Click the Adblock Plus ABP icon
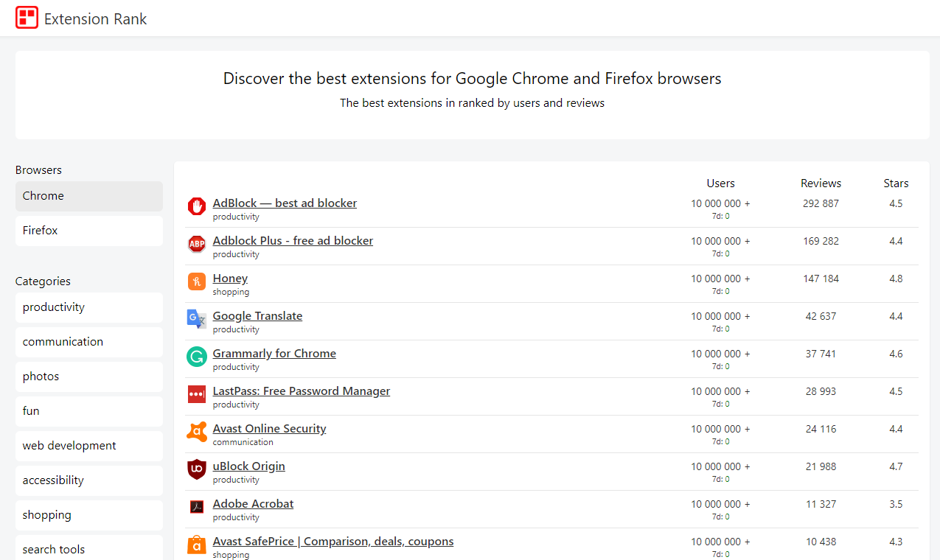Viewport: 940px width, 560px height. click(x=196, y=244)
